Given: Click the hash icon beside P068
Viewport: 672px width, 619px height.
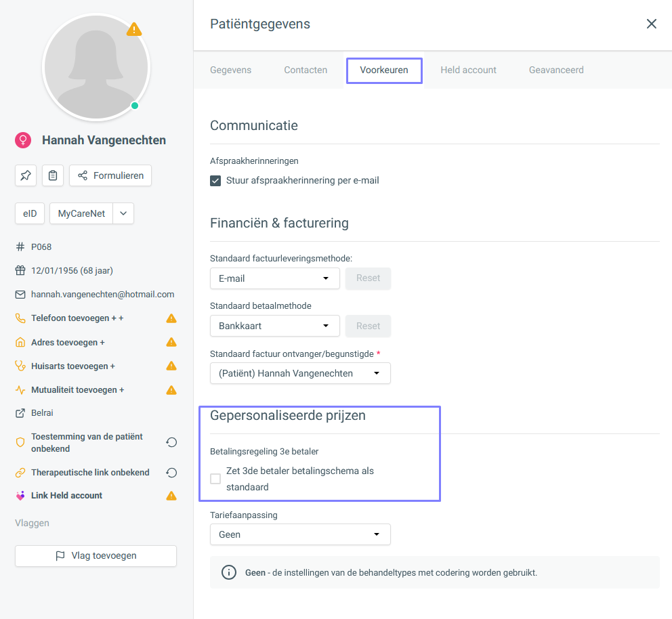Looking at the screenshot, I should pos(20,247).
